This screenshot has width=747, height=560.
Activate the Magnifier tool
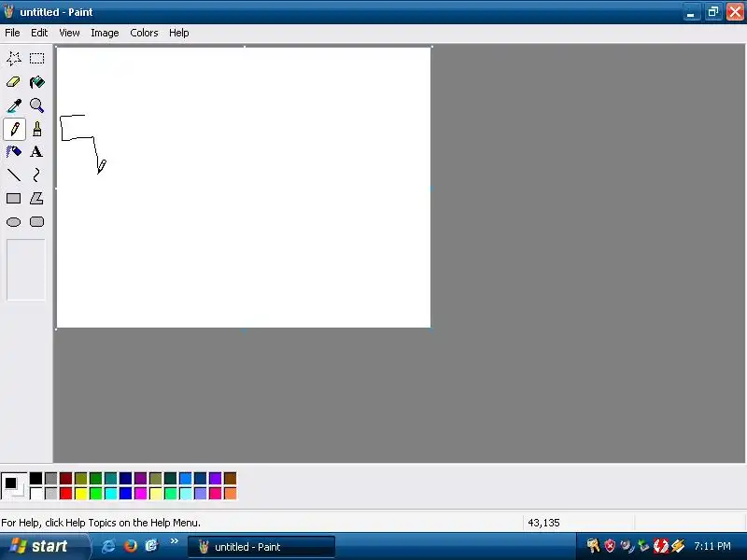pos(36,105)
